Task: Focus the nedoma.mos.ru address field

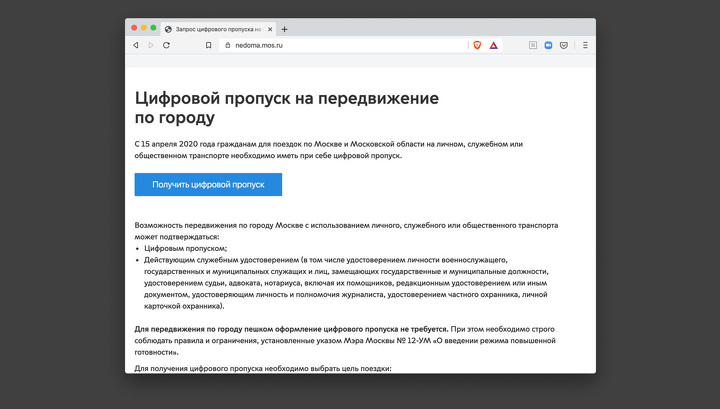Action: [300, 45]
